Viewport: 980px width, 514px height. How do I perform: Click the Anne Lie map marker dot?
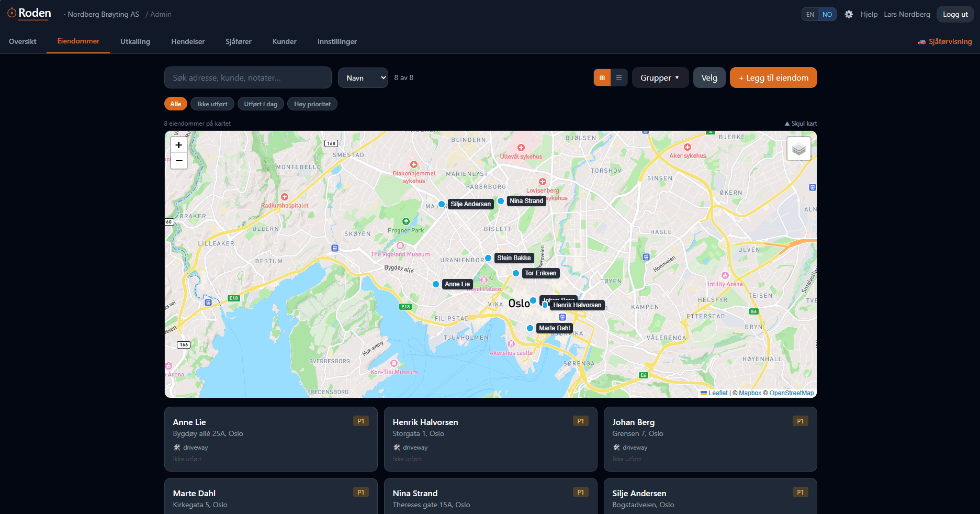click(x=436, y=284)
